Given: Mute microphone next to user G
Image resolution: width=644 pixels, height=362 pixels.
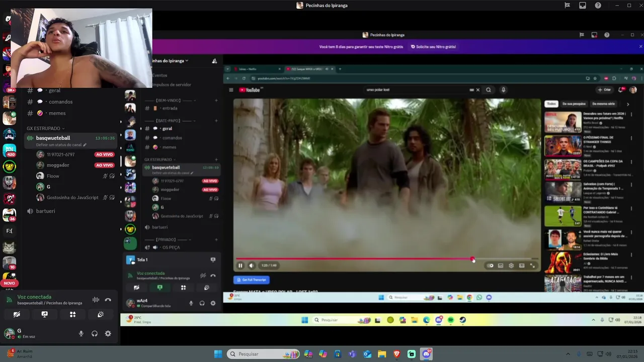Looking at the screenshot, I should pos(81,333).
